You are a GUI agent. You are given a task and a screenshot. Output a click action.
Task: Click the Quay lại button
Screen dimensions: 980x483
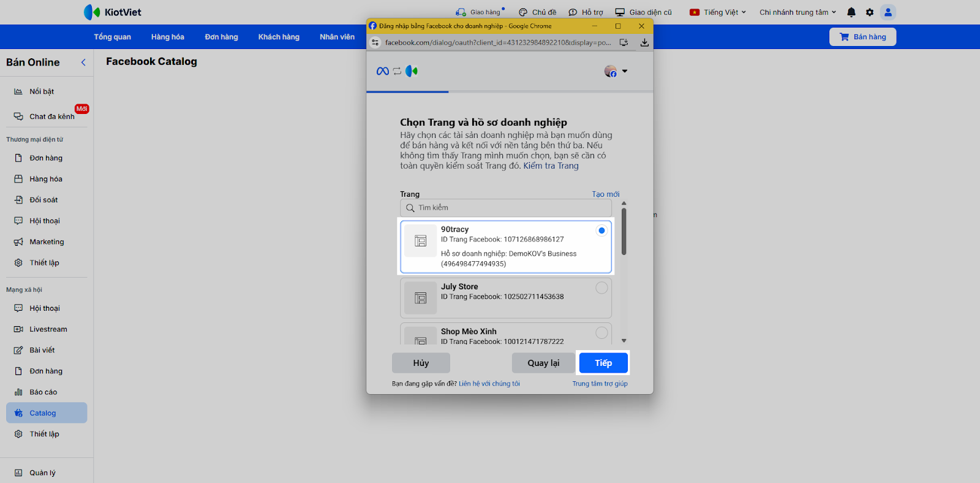click(x=543, y=363)
